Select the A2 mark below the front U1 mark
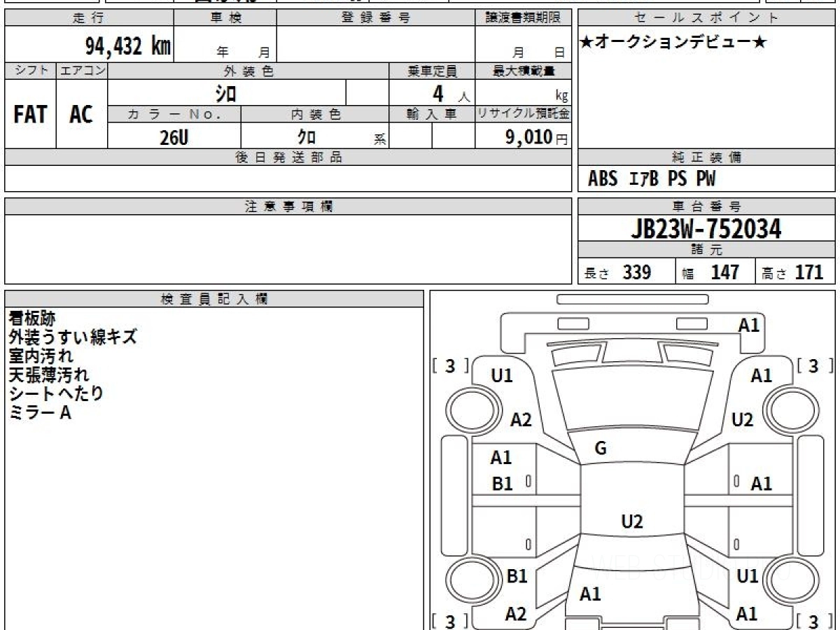840x630 pixels. [x=521, y=420]
